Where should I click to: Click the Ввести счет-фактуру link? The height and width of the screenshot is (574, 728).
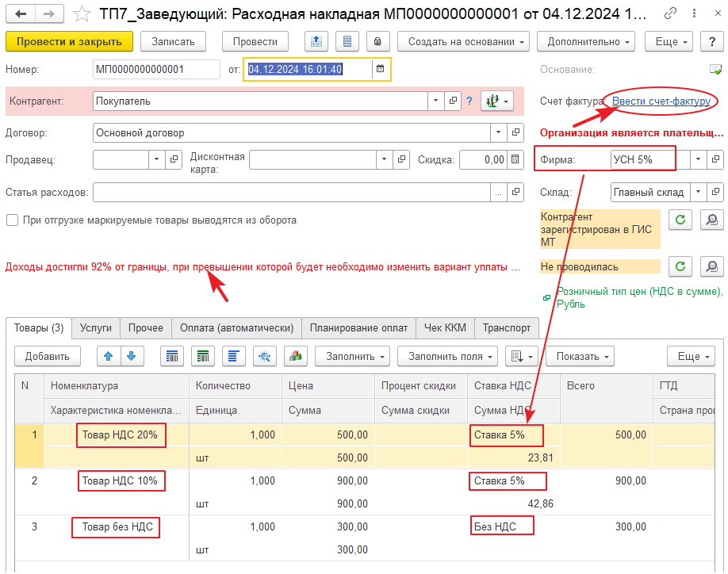point(660,101)
